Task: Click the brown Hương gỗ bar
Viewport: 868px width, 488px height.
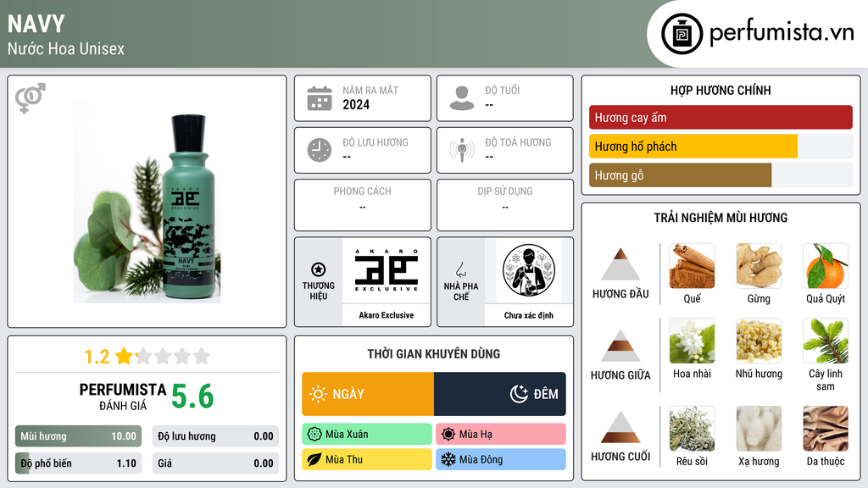Action: click(681, 175)
